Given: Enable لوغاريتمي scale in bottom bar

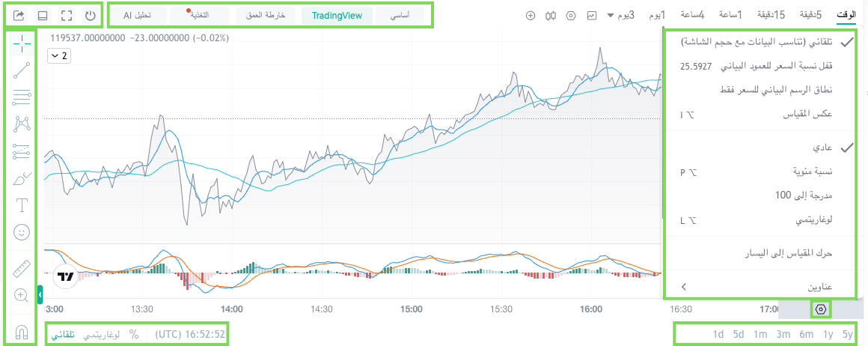Looking at the screenshot, I should [101, 334].
